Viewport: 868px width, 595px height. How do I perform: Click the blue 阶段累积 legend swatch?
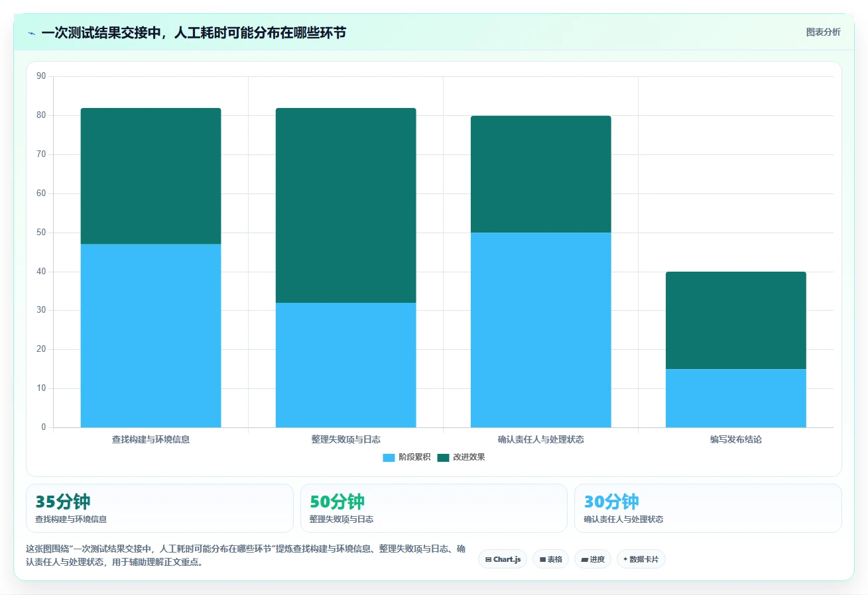click(389, 457)
